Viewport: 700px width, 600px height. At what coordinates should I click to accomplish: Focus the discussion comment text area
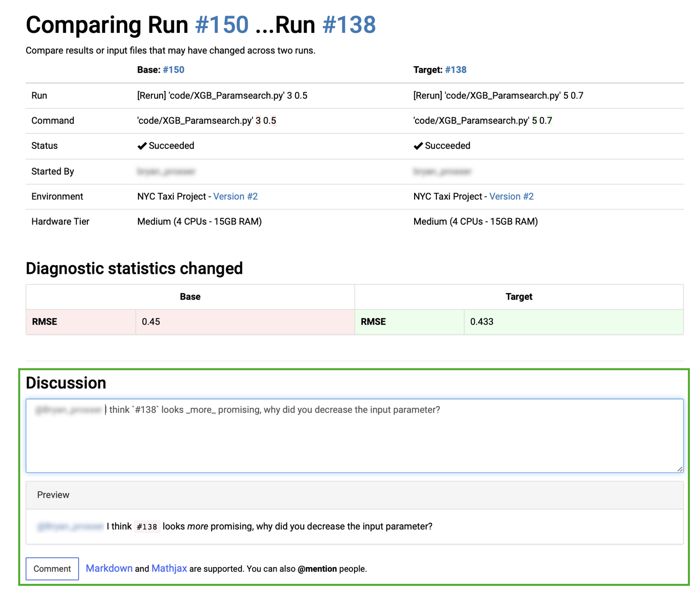pos(355,436)
